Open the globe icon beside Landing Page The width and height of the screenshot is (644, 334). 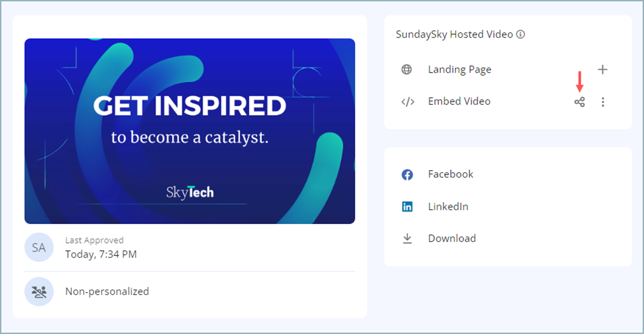click(407, 70)
